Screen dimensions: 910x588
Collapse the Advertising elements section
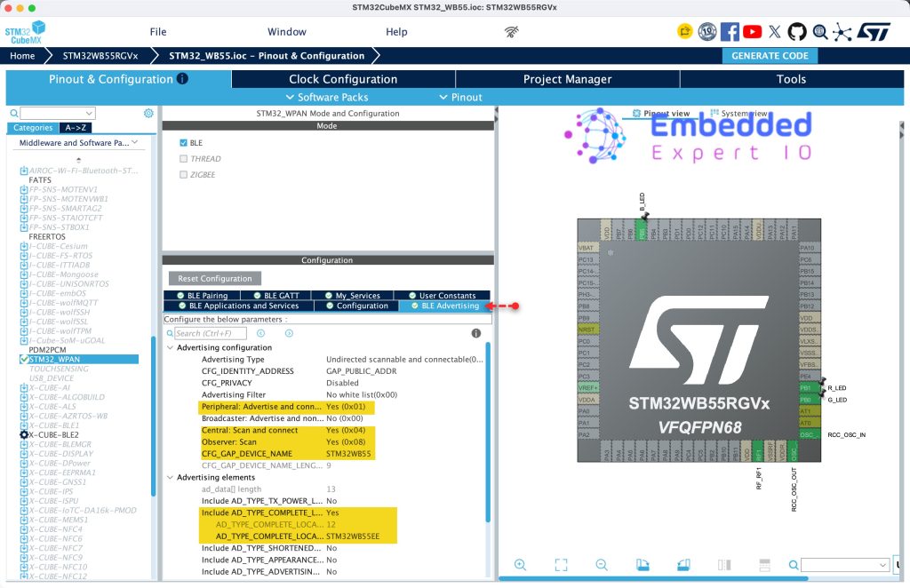[x=170, y=477]
